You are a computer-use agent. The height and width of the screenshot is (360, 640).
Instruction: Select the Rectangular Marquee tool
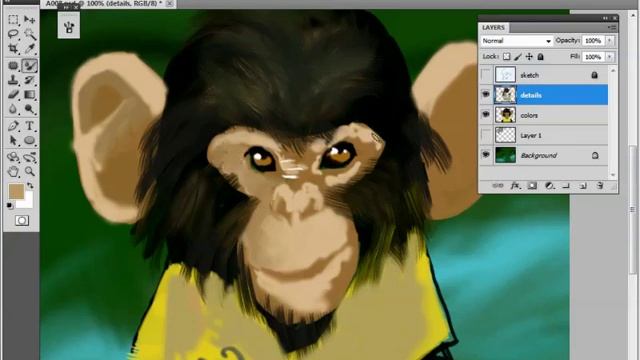[x=13, y=20]
